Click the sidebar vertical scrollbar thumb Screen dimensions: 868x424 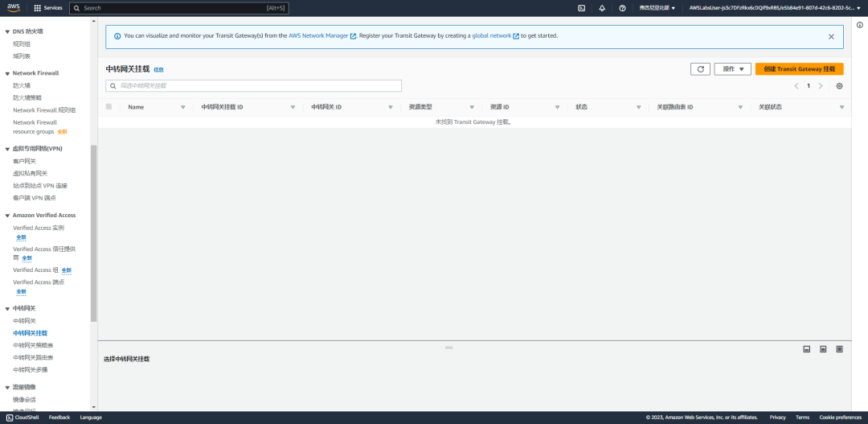tap(93, 233)
